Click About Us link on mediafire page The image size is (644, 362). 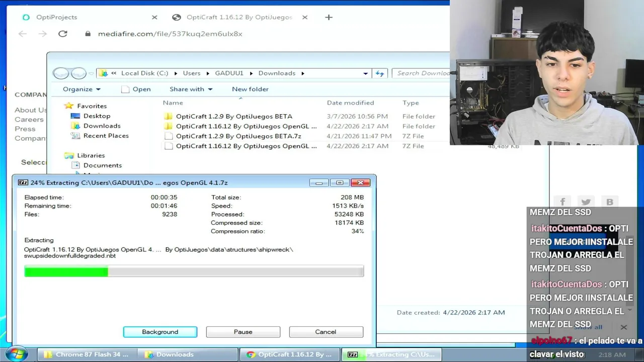(x=31, y=110)
